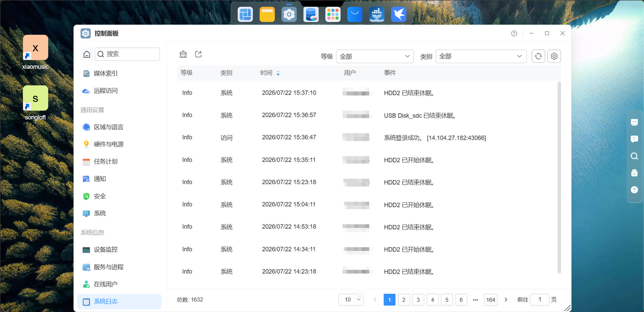Click the 类别 column header
Screen dimensions: 644x312
click(226, 73)
